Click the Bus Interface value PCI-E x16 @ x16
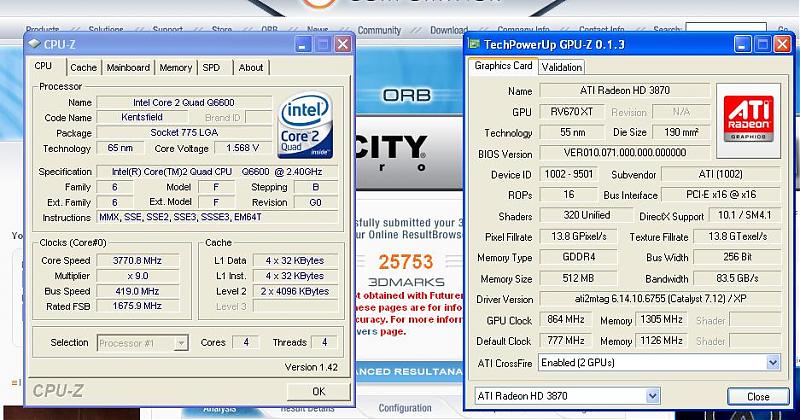 [x=721, y=195]
